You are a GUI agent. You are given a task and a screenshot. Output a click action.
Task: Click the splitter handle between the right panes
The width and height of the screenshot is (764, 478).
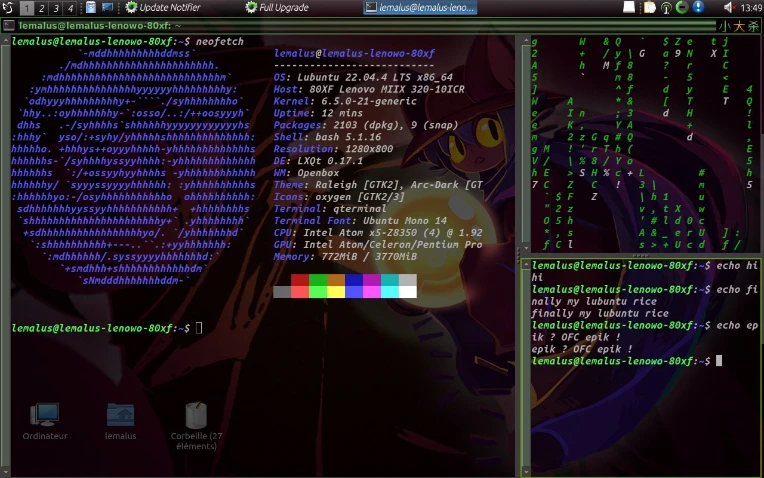pos(640,255)
